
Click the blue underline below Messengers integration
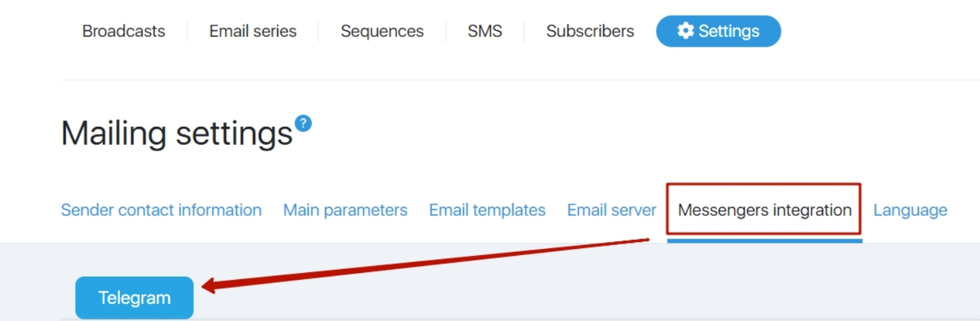click(x=764, y=240)
